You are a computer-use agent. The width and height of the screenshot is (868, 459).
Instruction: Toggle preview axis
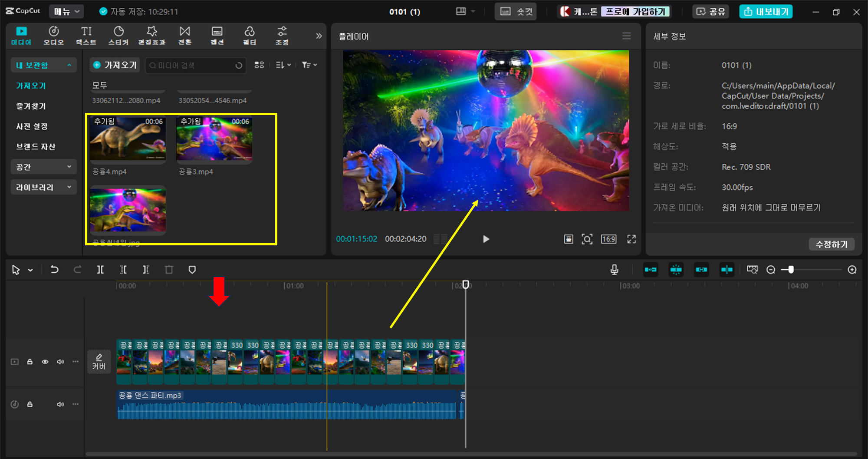click(727, 270)
